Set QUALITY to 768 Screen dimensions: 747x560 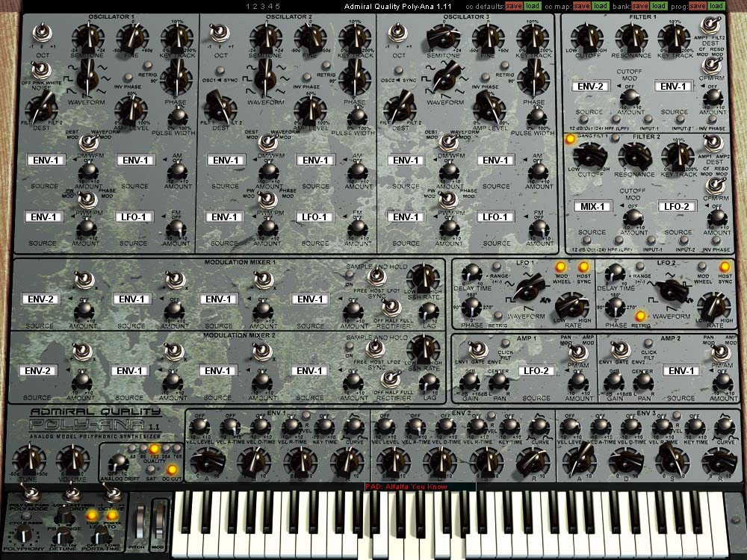[176, 449]
